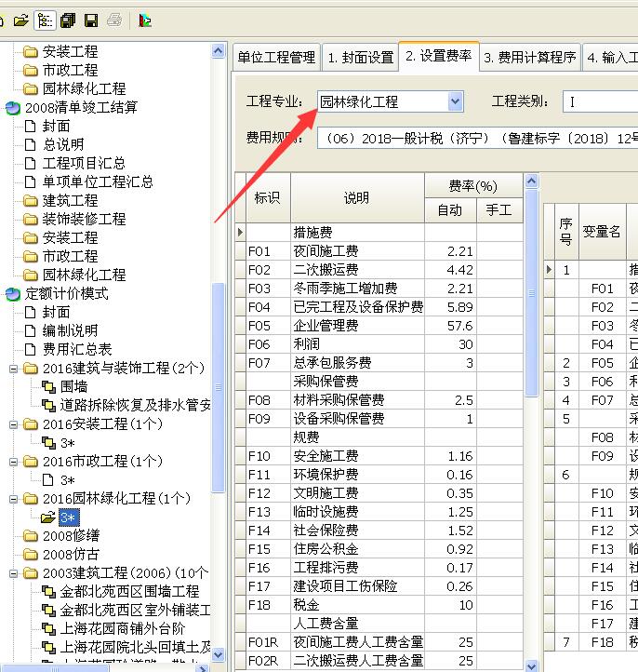
Task: Select the 夜间施工费 row
Action: tap(379, 251)
